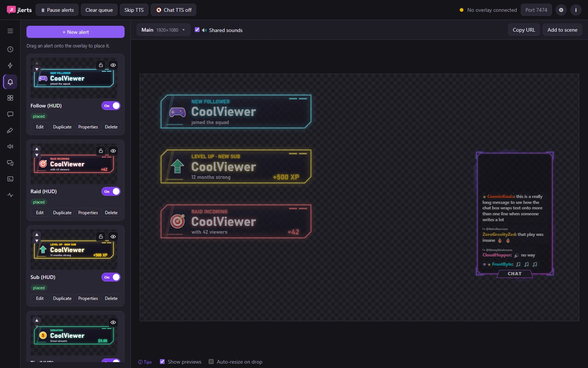The image size is (588, 368).
Task: Open the double chat bubbles sidebar icon
Action: click(10, 163)
